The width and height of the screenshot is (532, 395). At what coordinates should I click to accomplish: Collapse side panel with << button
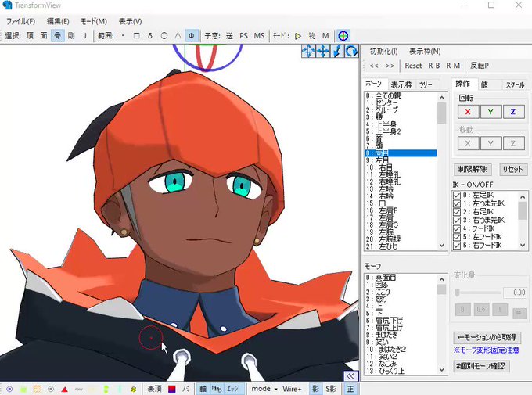point(350,375)
